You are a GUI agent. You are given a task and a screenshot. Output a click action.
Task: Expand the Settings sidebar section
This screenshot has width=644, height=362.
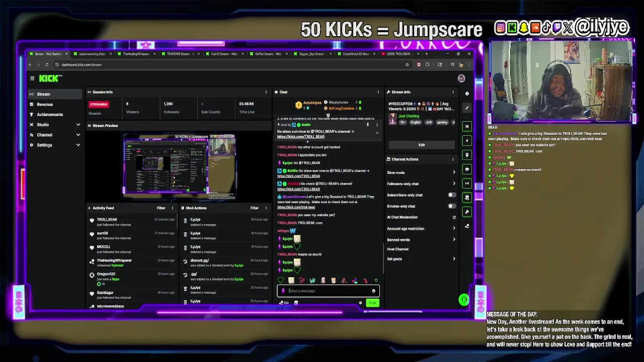(x=55, y=145)
